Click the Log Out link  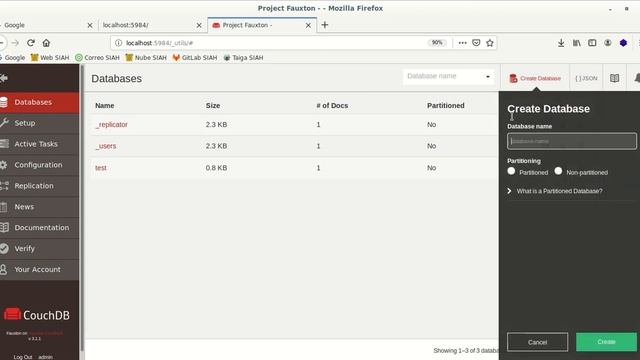point(23,357)
